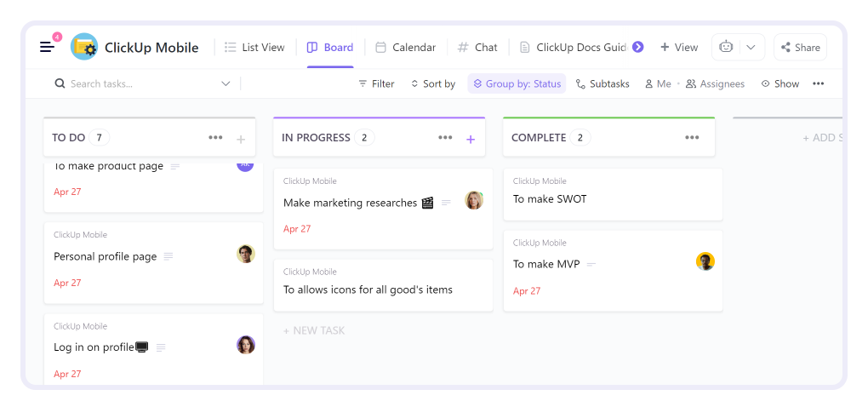Click assignee avatar on marketing researches task

point(474,200)
